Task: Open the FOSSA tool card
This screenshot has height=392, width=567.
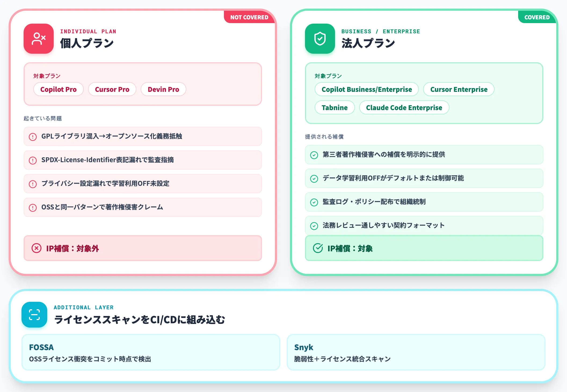Action: coord(151,352)
